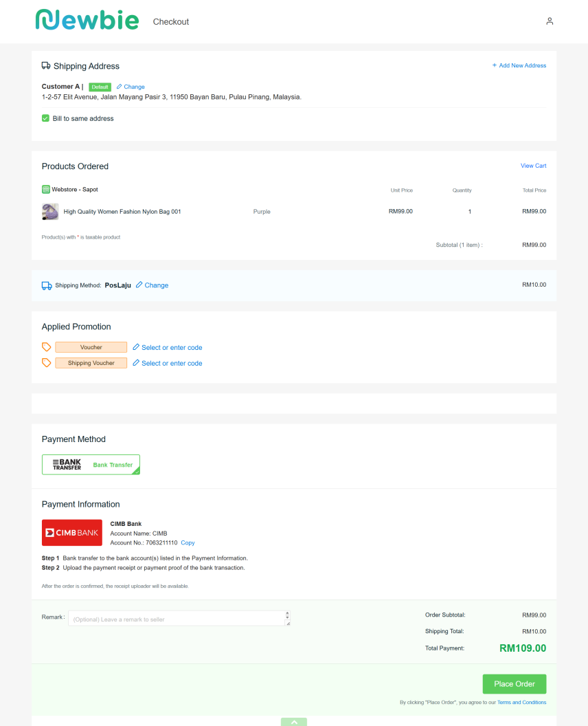Copy the CIMB account number

(x=188, y=543)
